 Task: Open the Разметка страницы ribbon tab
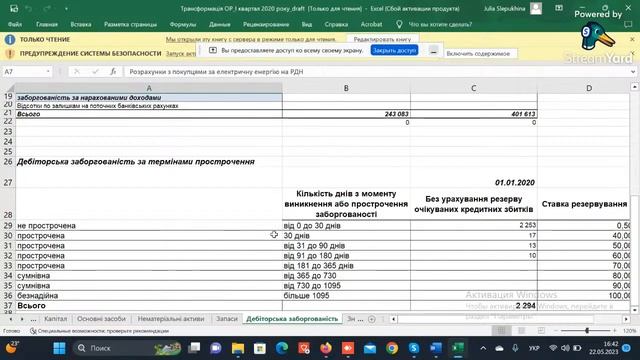point(130,24)
